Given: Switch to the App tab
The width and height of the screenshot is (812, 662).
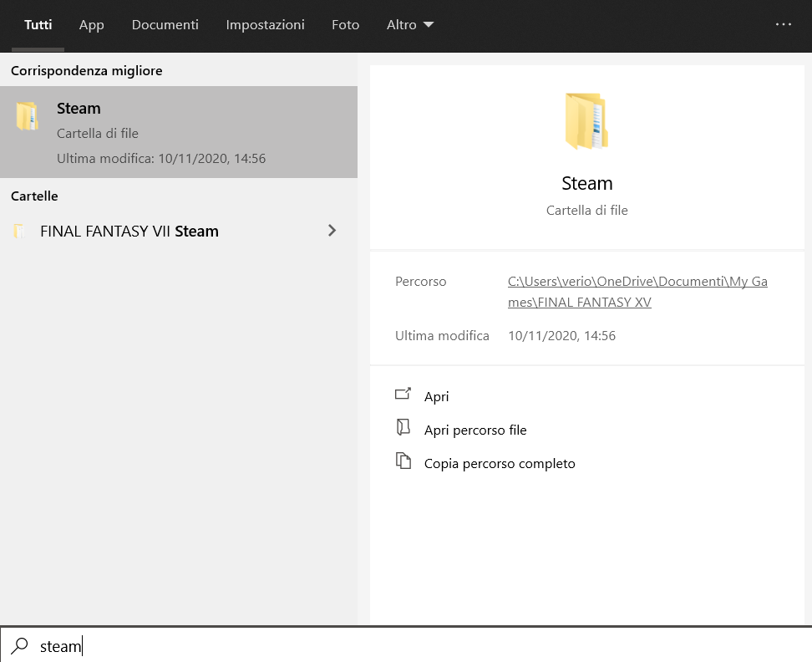Looking at the screenshot, I should 92,25.
